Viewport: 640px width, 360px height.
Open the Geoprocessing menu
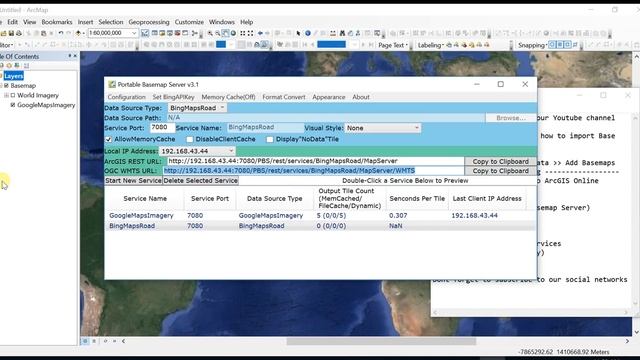click(149, 22)
